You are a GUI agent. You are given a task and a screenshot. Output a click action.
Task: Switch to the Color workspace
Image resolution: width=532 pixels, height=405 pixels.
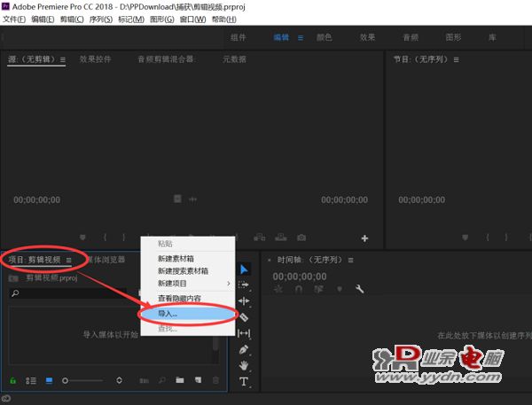[x=324, y=37]
